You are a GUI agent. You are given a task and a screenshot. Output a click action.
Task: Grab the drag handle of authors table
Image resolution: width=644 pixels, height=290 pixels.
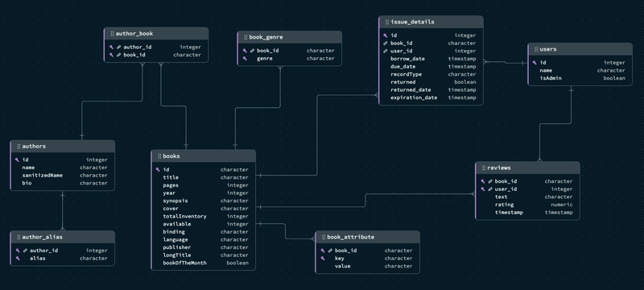tap(19, 147)
